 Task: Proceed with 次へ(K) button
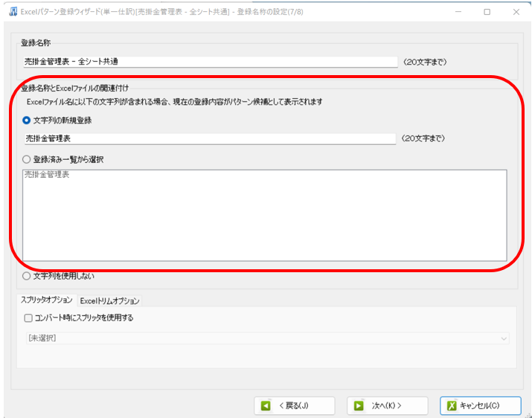pyautogui.click(x=387, y=406)
